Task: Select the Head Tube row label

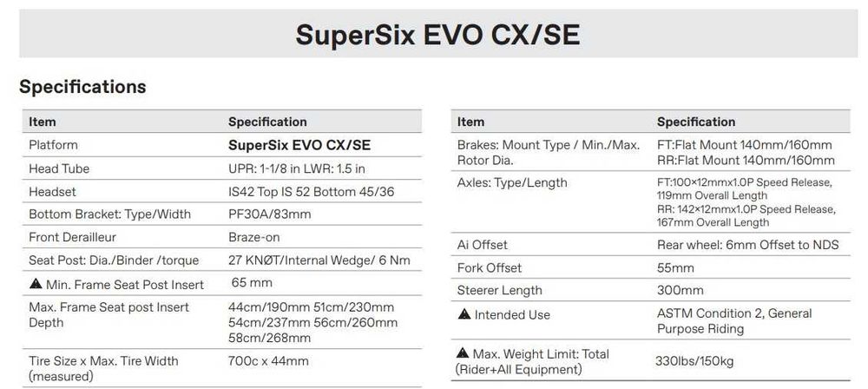Action: click(59, 168)
